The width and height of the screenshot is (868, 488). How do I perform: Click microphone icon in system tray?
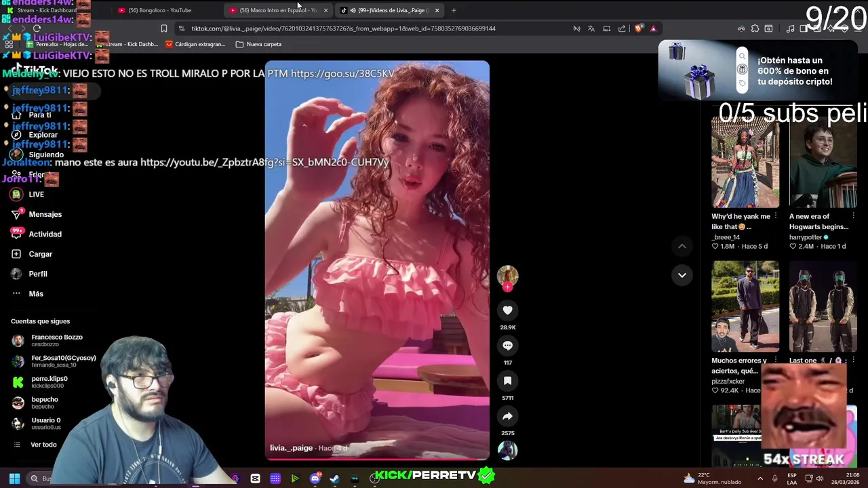pyautogui.click(x=774, y=479)
